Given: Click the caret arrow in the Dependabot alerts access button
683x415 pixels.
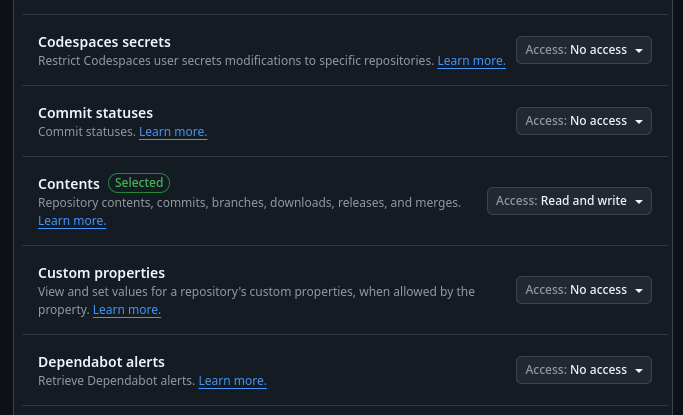Looking at the screenshot, I should click(639, 371).
